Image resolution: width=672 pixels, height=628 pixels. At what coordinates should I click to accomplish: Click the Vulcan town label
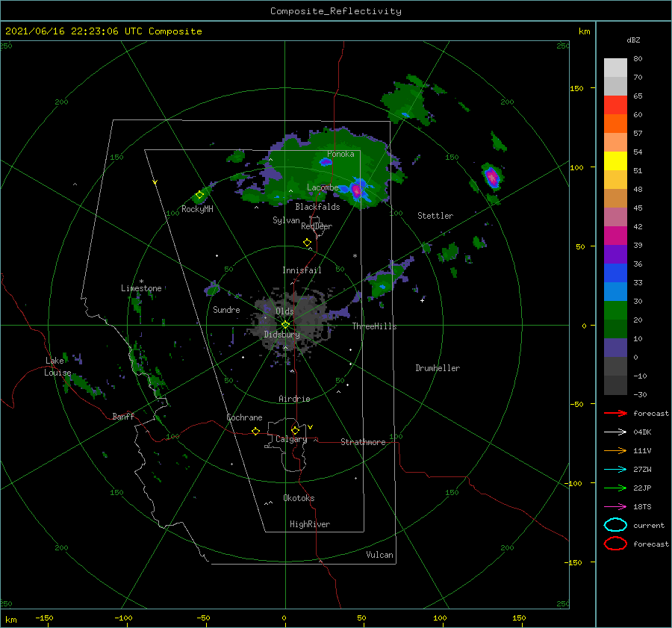coord(379,555)
